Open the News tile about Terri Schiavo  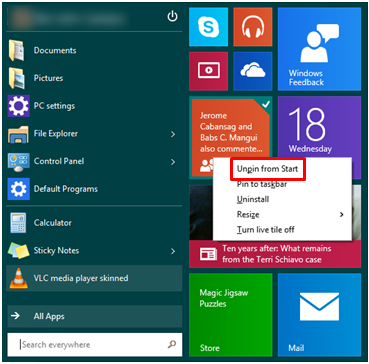pos(275,254)
